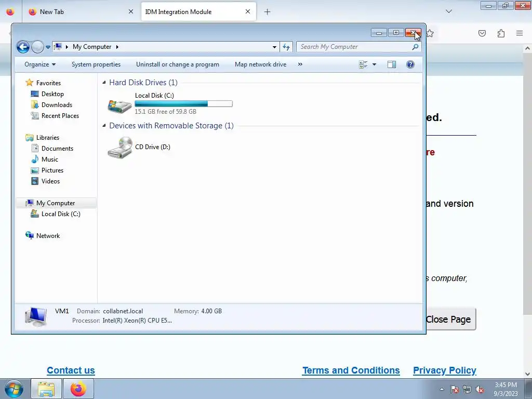Image resolution: width=532 pixels, height=399 pixels.
Task: Click Action Center flag tray icon
Action: (x=455, y=390)
